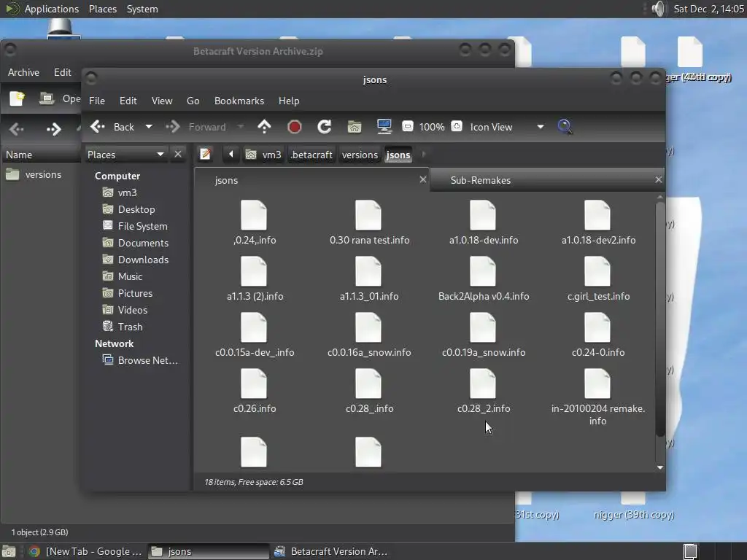This screenshot has width=747, height=560.
Task: Open the Help menu
Action: click(289, 101)
